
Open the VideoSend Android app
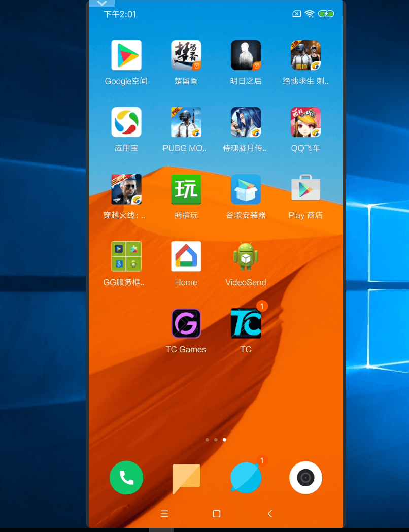pyautogui.click(x=246, y=256)
